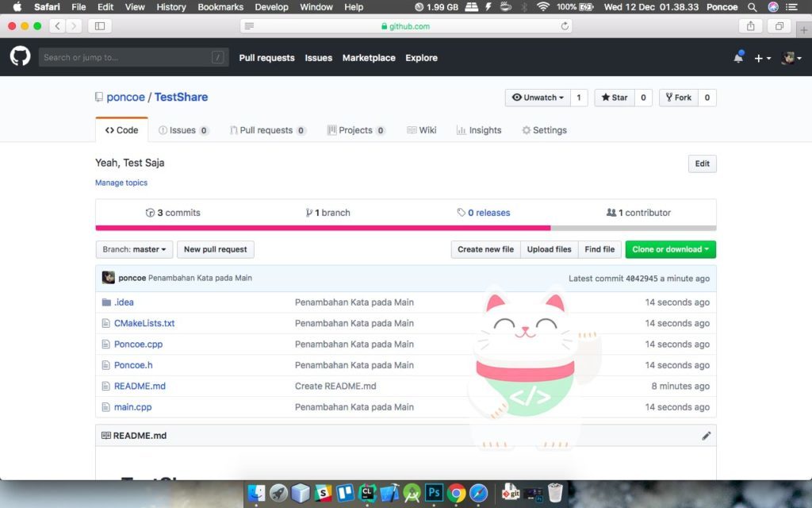Open Safari compass icon in the Dock

(478, 493)
